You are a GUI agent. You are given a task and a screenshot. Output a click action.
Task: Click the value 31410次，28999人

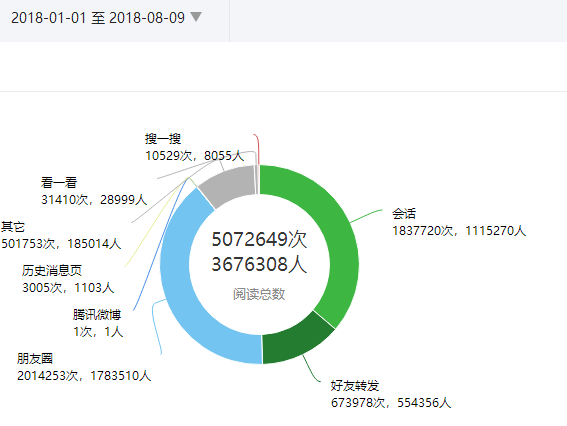pos(94,200)
